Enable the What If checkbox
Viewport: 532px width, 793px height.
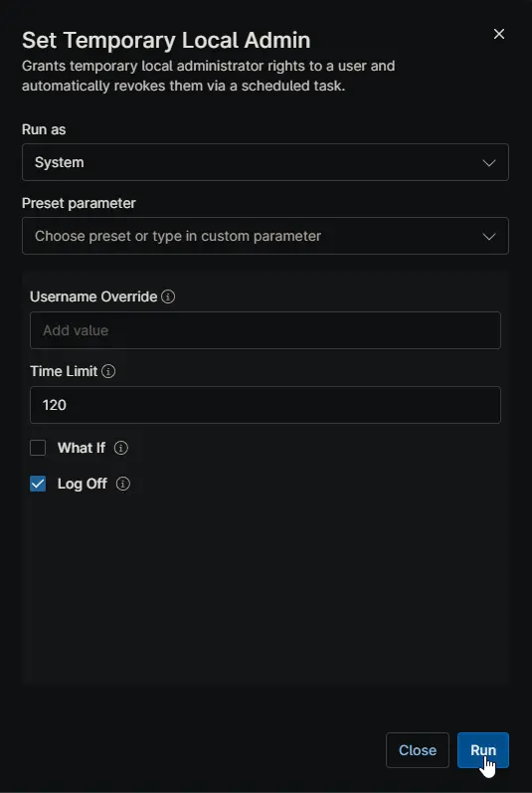tap(38, 448)
